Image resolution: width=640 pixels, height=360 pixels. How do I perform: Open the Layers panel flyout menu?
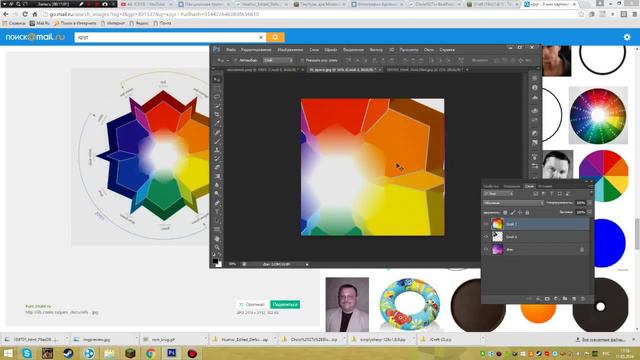590,186
